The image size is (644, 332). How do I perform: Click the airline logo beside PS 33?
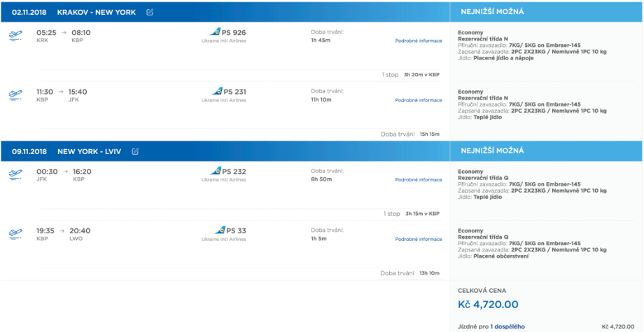click(219, 230)
